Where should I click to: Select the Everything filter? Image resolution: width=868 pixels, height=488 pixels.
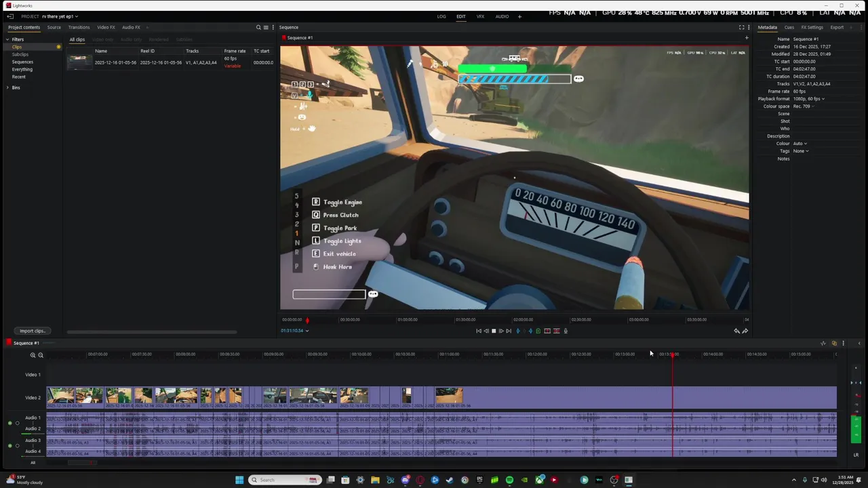[22, 69]
